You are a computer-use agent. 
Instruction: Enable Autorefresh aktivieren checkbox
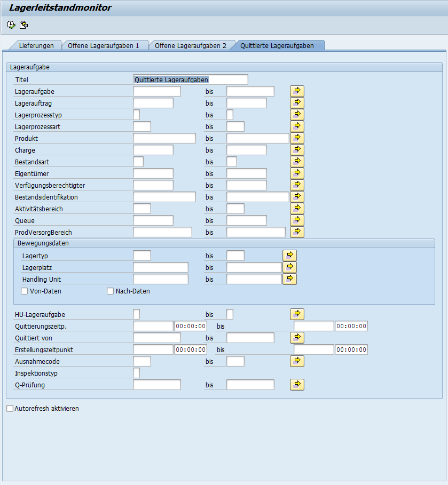[x=10, y=409]
